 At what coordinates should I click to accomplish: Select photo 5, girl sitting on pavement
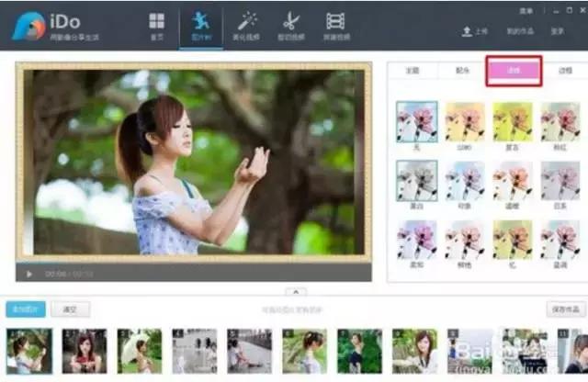click(249, 351)
